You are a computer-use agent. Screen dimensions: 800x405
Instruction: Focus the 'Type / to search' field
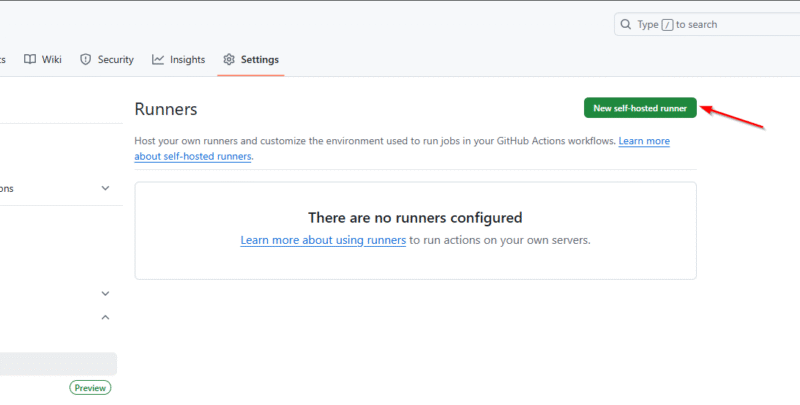coord(707,24)
